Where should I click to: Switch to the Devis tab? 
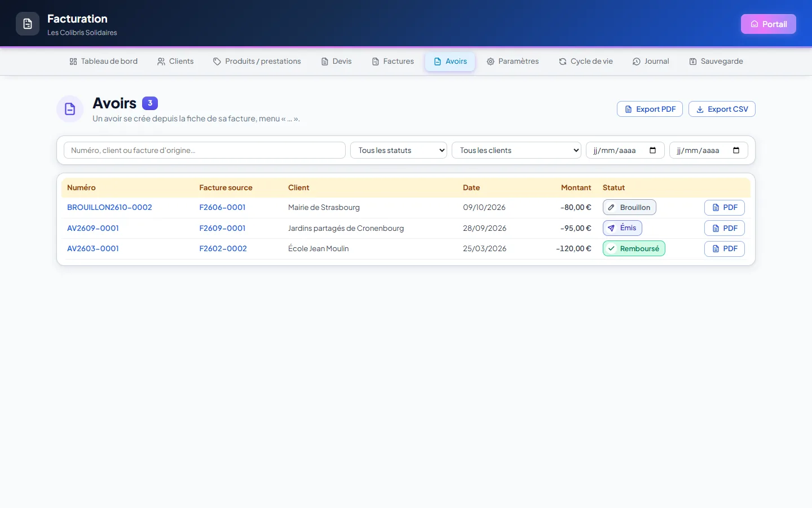(x=337, y=62)
